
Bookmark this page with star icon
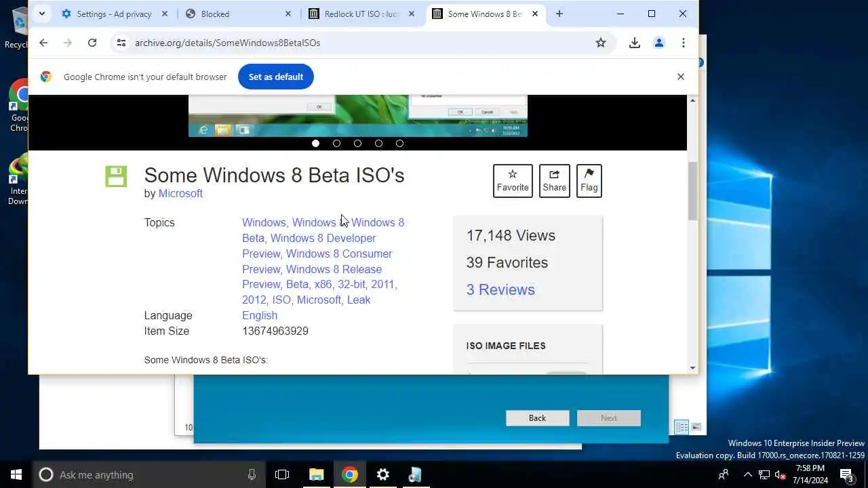click(x=601, y=43)
